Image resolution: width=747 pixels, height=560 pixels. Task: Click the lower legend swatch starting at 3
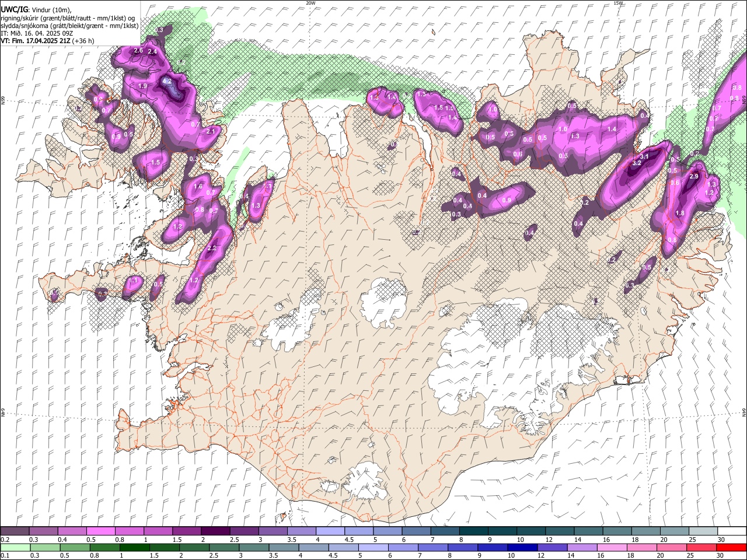(253, 547)
